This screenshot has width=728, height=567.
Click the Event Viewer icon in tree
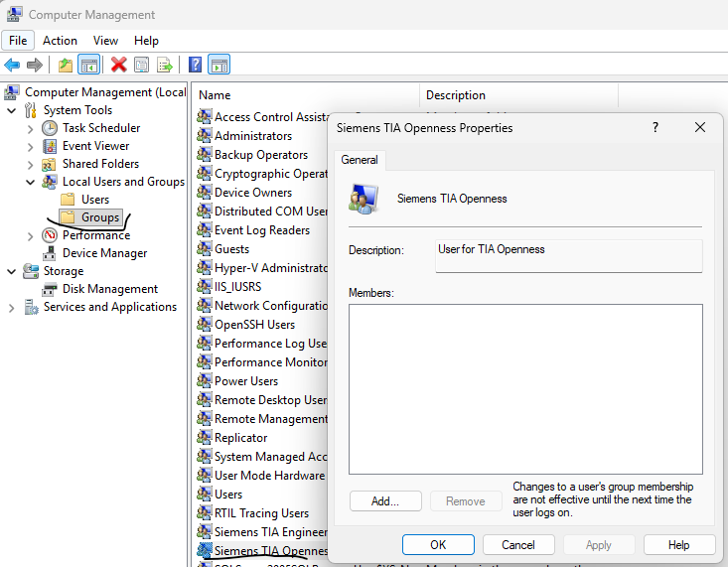(x=50, y=146)
